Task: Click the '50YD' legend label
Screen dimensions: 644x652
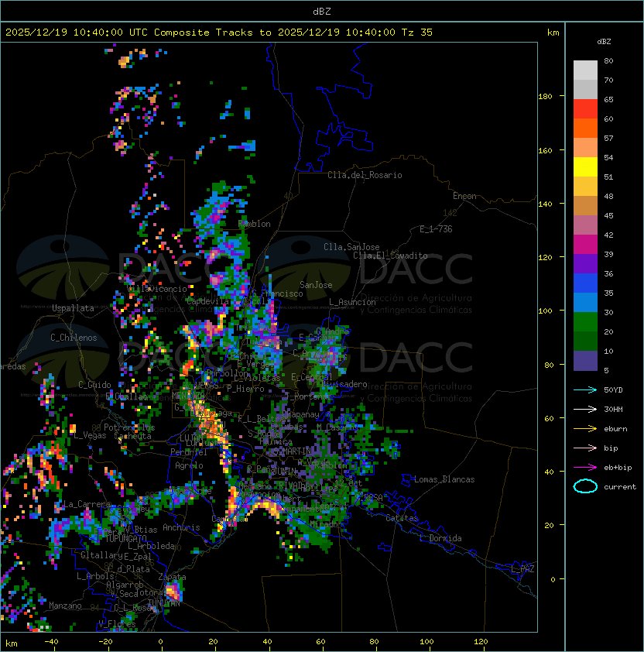Action: tap(613, 389)
